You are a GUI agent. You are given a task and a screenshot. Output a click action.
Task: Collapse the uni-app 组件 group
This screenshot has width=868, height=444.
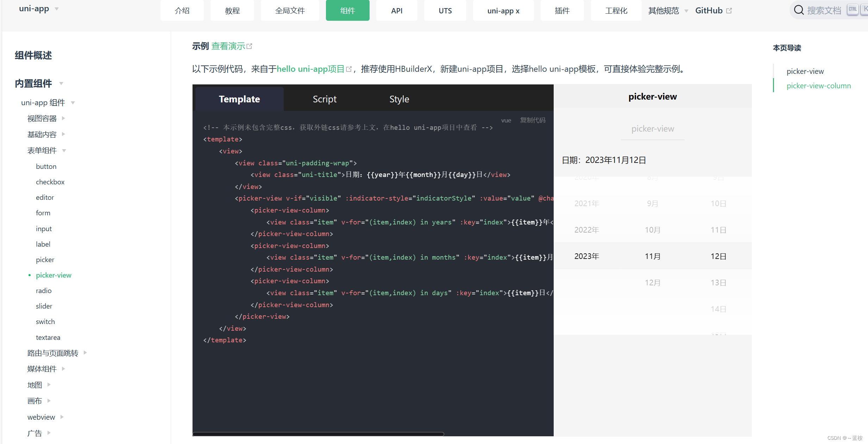click(73, 103)
